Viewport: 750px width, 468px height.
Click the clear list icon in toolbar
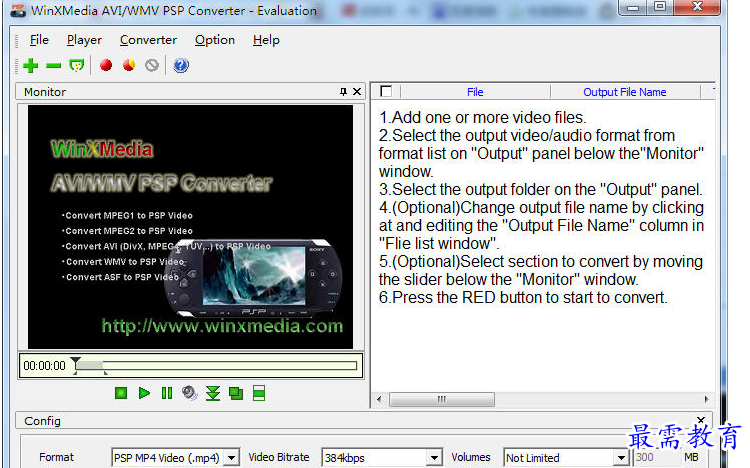pos(77,65)
